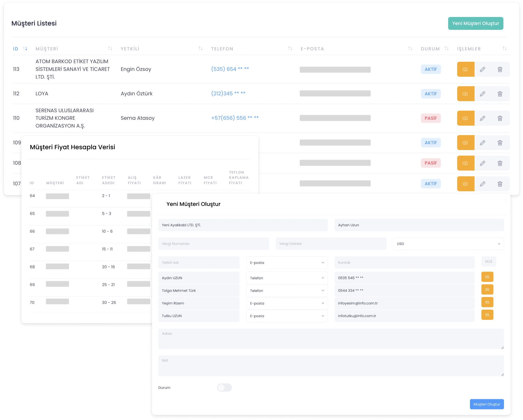The height and width of the screenshot is (420, 523).
Task: Open the USD currency dropdown
Action: 448,244
